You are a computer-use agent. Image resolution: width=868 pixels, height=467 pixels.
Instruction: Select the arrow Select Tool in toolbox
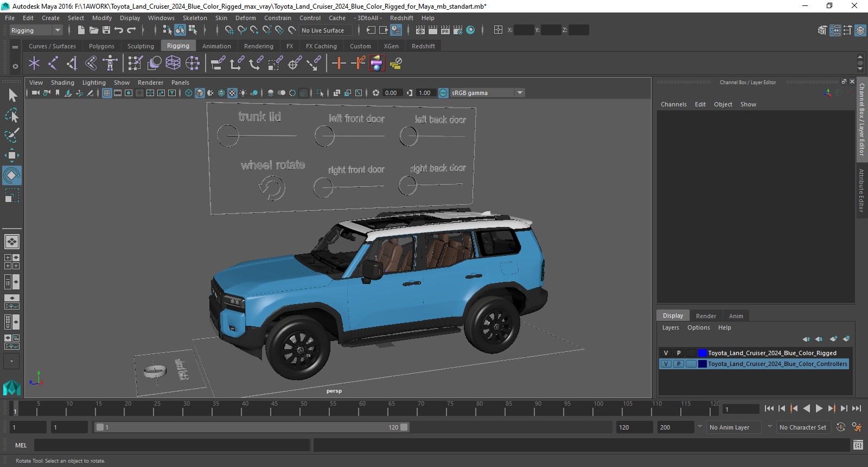coord(12,96)
